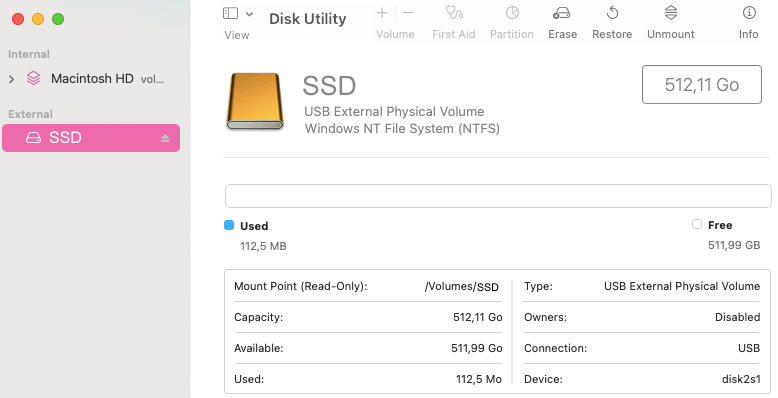The width and height of the screenshot is (778, 398).
Task: Click the 'Available:' row label
Action: pyautogui.click(x=259, y=348)
